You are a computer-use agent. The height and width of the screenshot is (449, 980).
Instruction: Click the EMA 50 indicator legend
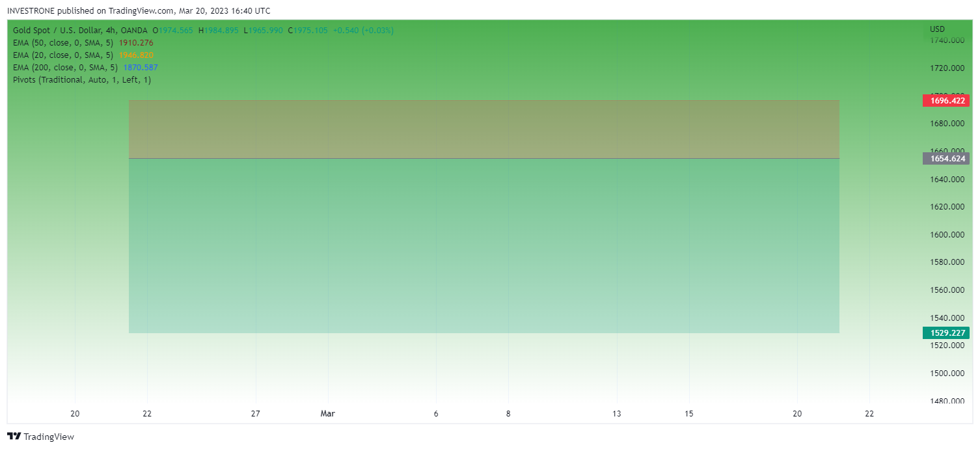[63, 42]
